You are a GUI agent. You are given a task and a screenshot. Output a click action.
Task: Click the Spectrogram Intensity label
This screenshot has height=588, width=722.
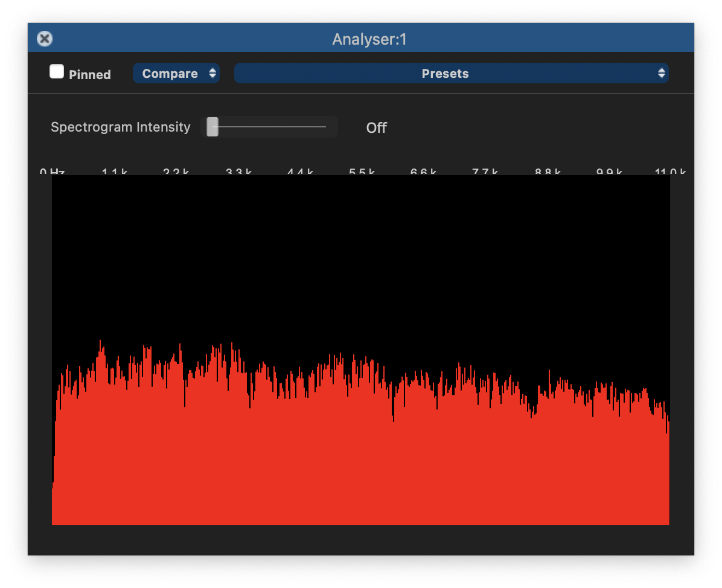[x=121, y=127]
